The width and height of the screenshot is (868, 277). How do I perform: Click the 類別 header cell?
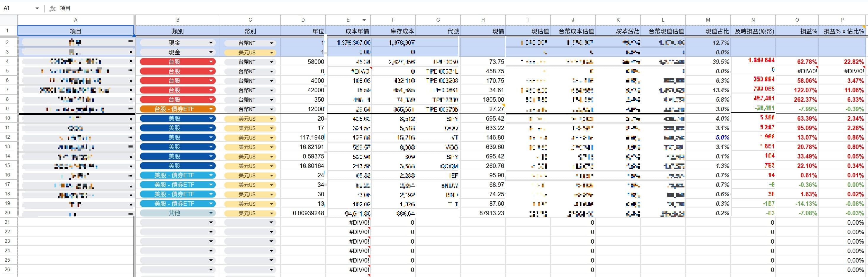(x=178, y=31)
